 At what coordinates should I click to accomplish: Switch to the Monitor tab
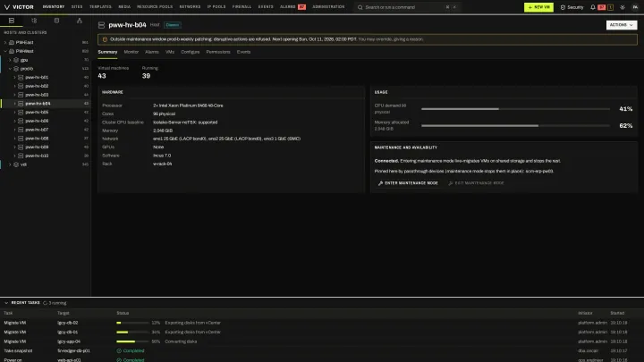[x=131, y=52]
